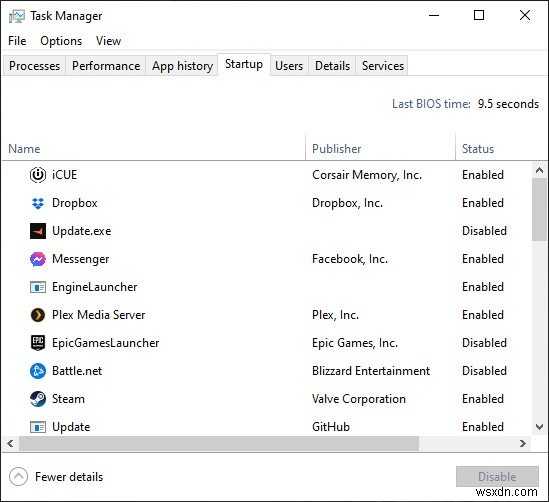Viewport: 549px width, 502px height.
Task: Click the vertical scrollbar thumb
Action: pyautogui.click(x=539, y=209)
